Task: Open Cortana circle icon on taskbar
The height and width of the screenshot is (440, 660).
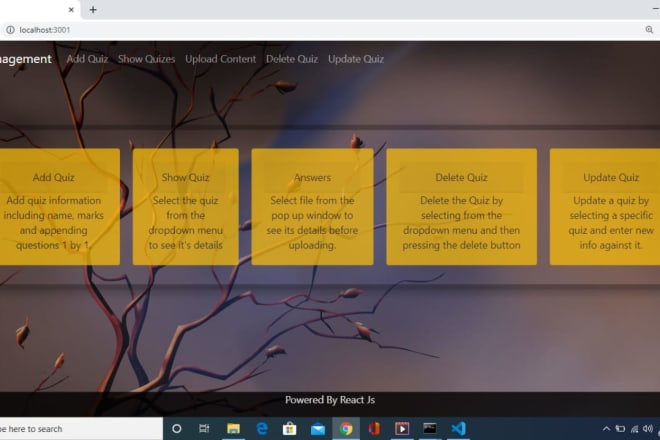Action: 177,429
